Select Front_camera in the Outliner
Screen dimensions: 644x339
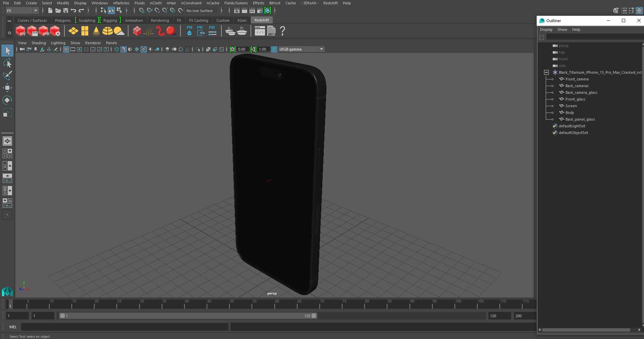[577, 79]
